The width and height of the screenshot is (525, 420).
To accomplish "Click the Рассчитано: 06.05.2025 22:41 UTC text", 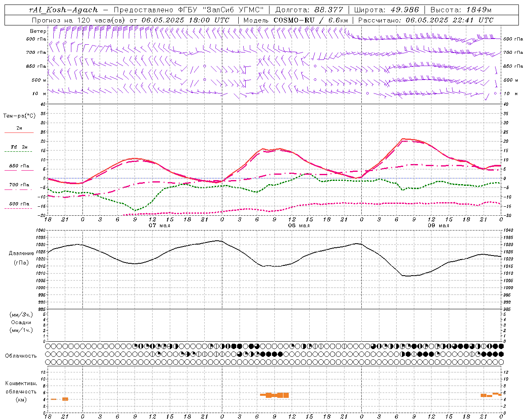I will coord(426,20).
